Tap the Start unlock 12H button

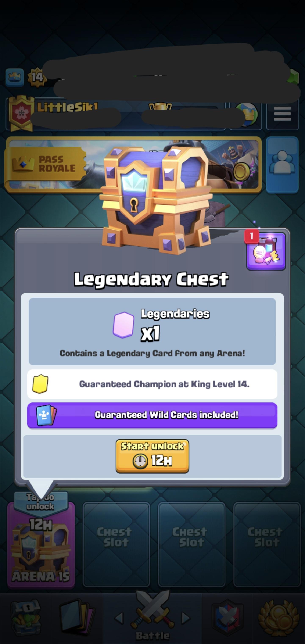(152, 456)
